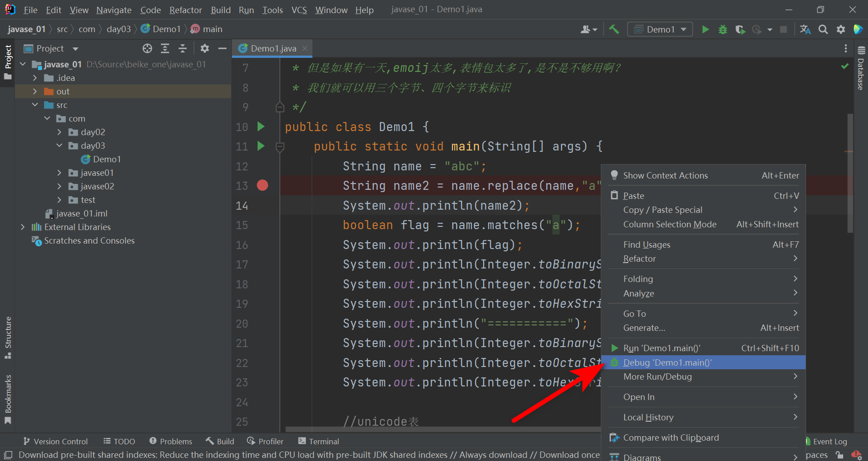Hide the Project panel with minus icon

222,48
